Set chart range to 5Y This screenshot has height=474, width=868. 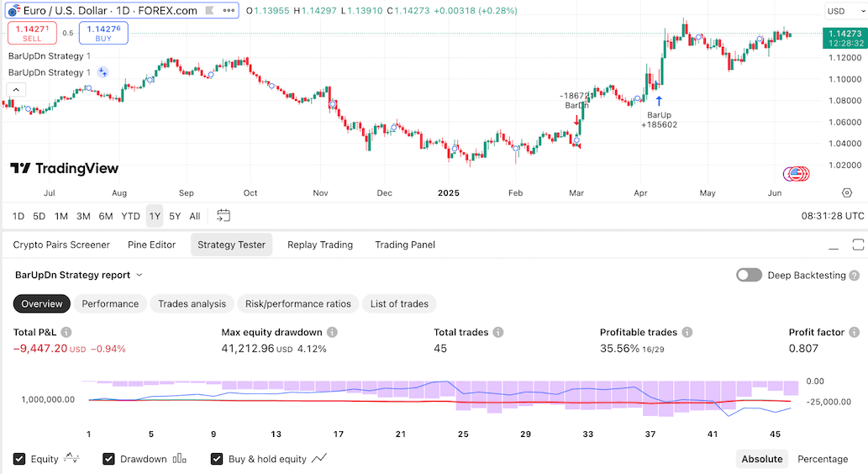pyautogui.click(x=175, y=216)
